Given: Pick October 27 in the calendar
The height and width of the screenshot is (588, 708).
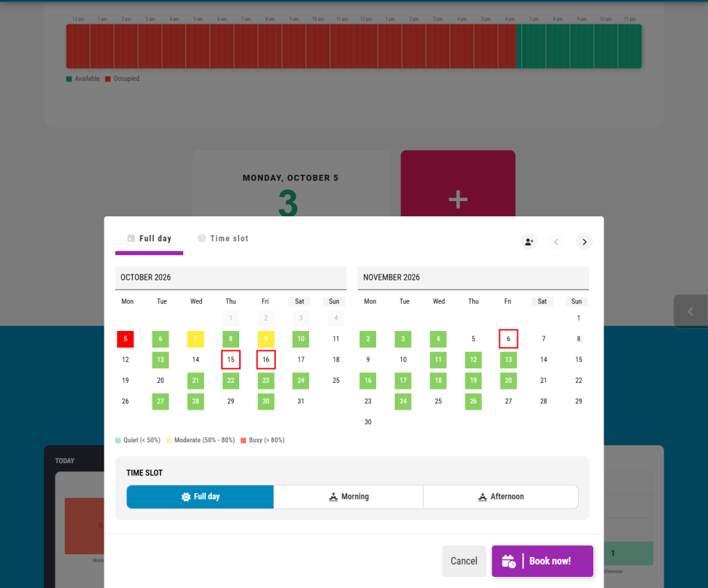Looking at the screenshot, I should 160,401.
